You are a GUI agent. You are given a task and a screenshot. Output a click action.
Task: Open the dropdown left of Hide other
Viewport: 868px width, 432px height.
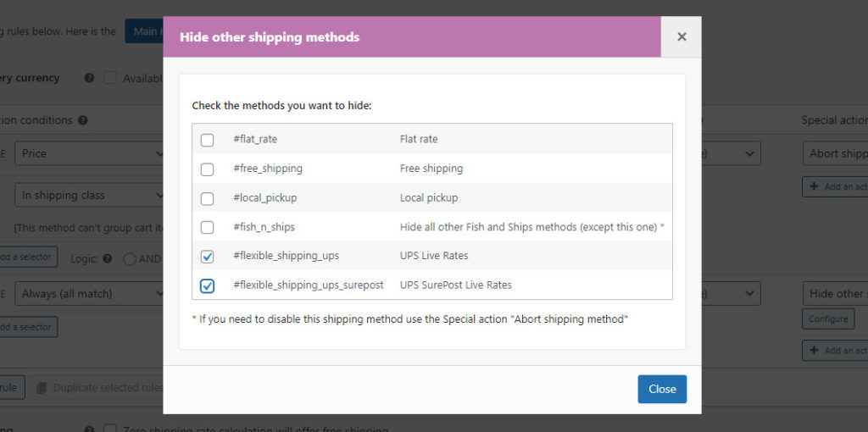point(732,294)
